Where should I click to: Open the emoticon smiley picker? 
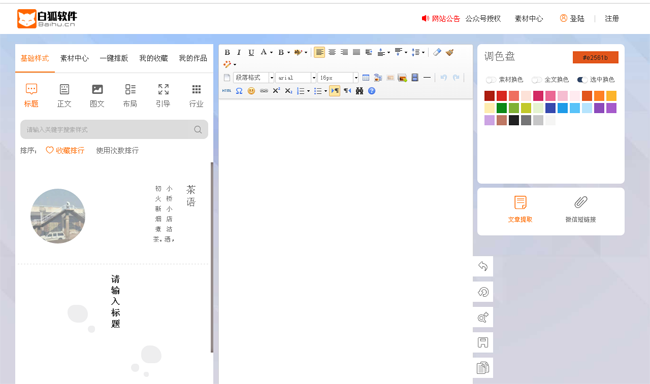point(251,91)
